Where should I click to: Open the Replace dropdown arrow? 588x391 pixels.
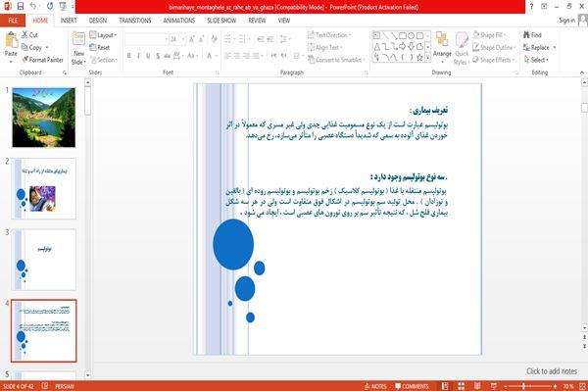(555, 48)
